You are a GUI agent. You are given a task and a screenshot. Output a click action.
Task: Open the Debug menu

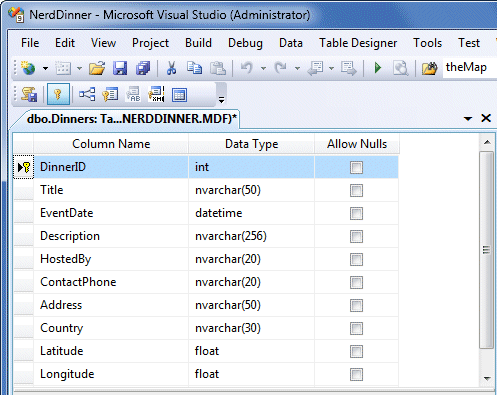pos(245,43)
